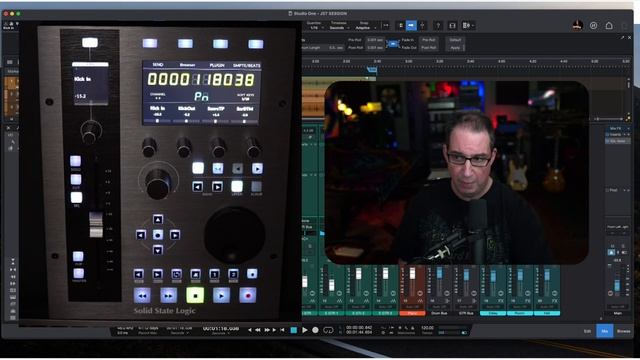Image resolution: width=640 pixels, height=360 pixels.
Task: Toggle the blue link icon between Pre-Roll and Fade
Action: (392, 44)
